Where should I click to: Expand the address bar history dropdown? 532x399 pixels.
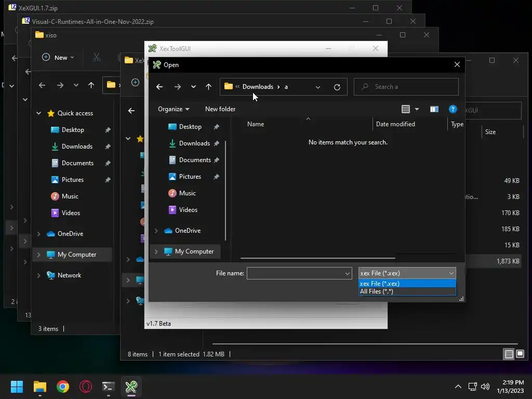318,87
